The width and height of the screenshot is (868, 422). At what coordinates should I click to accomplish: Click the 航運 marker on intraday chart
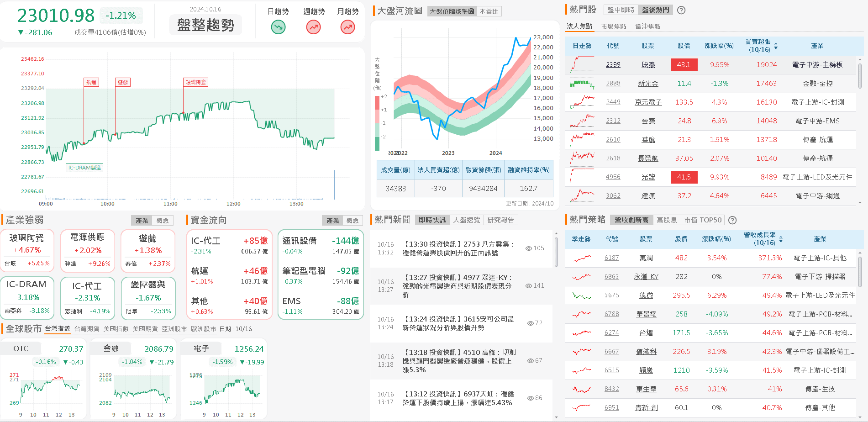(92, 82)
